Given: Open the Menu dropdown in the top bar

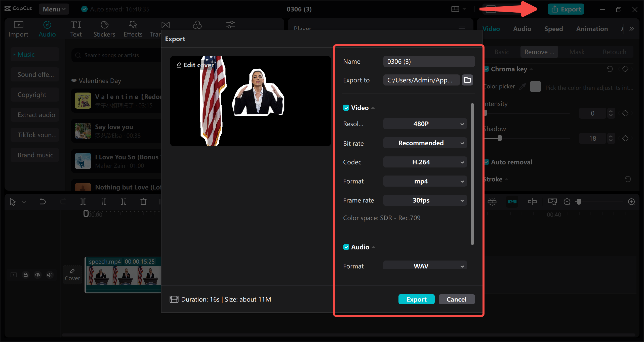Looking at the screenshot, I should [54, 9].
